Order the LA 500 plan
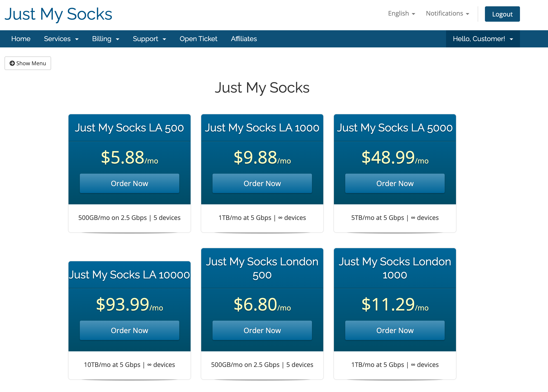Viewport: 548px width, 392px height. point(130,183)
